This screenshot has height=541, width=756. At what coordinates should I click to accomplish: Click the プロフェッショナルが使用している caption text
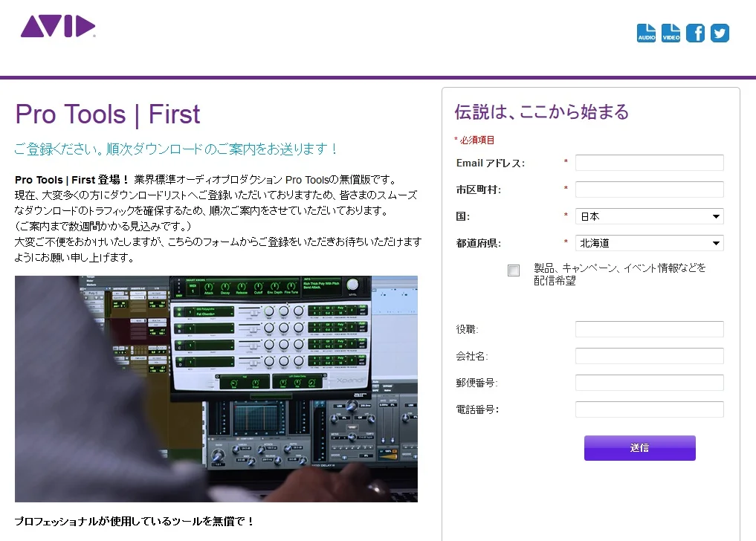135,522
